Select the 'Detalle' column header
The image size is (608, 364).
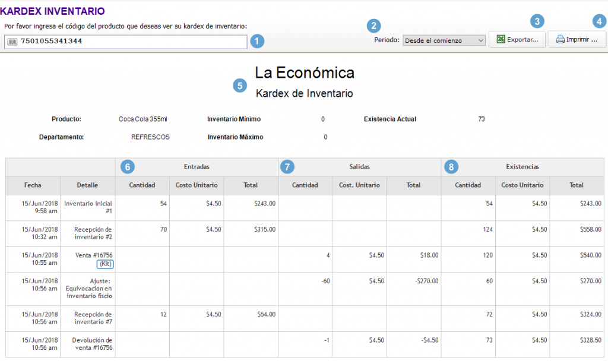(87, 185)
